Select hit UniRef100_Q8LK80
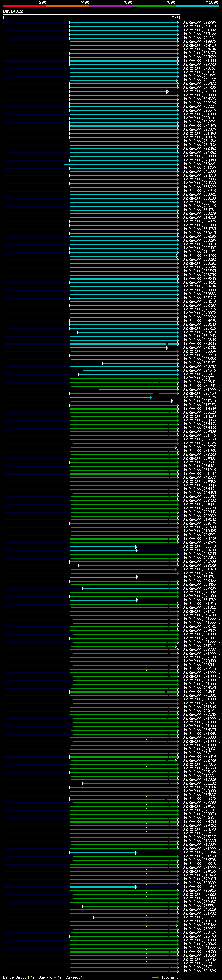 [x=199, y=141]
